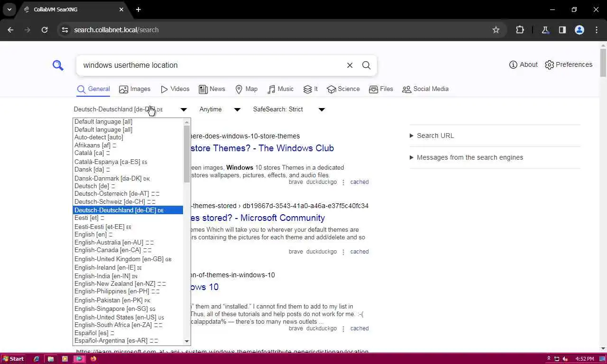Open the Windows Start menu
The height and width of the screenshot is (364, 607).
tap(13, 359)
